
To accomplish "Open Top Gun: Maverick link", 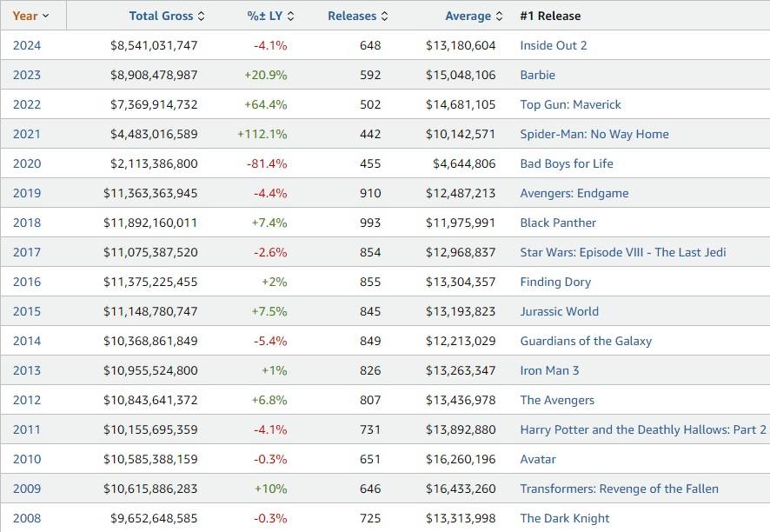I will click(x=570, y=104).
